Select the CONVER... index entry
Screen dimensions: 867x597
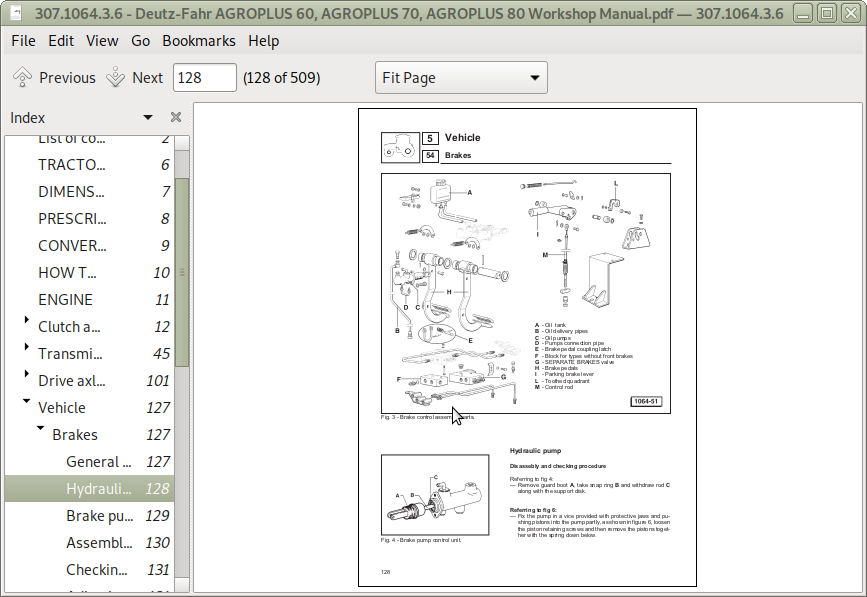(90, 246)
